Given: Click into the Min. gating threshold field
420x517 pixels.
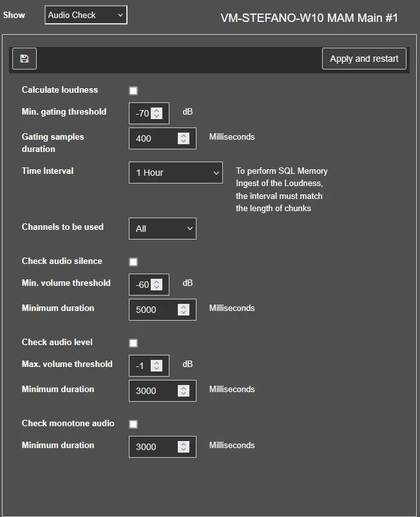Looking at the screenshot, I should (x=142, y=113).
